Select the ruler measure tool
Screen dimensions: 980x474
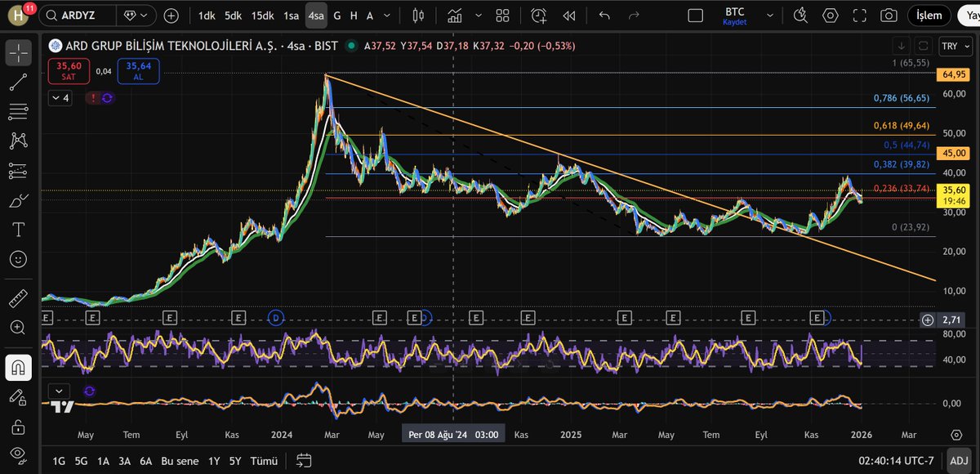tap(18, 297)
